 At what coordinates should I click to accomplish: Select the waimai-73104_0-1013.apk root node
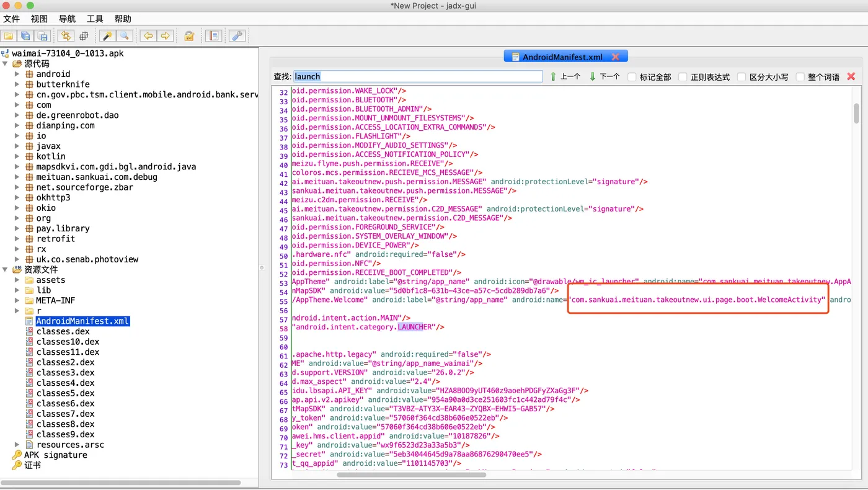click(x=68, y=53)
